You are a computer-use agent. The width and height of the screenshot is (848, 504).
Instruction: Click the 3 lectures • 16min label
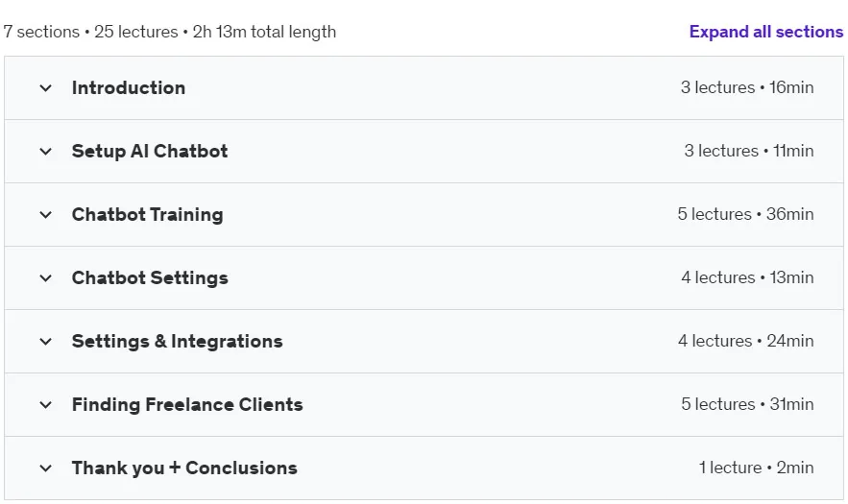(747, 87)
